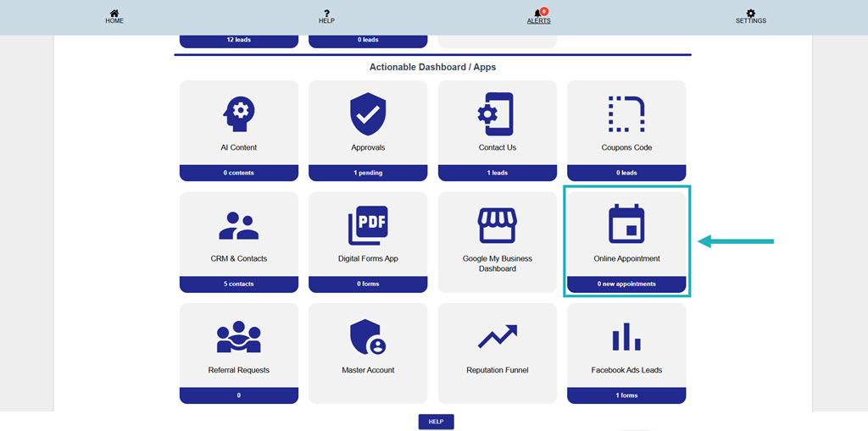
Task: Open the CRM & Contacts people icon
Action: (239, 225)
